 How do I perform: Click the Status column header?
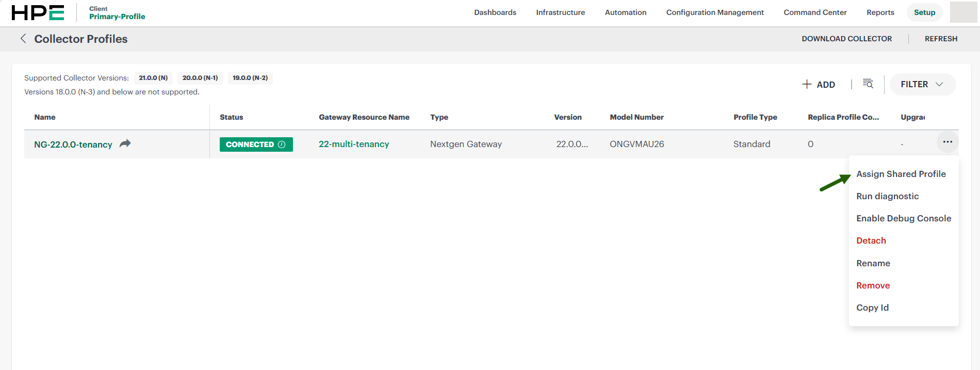click(231, 117)
